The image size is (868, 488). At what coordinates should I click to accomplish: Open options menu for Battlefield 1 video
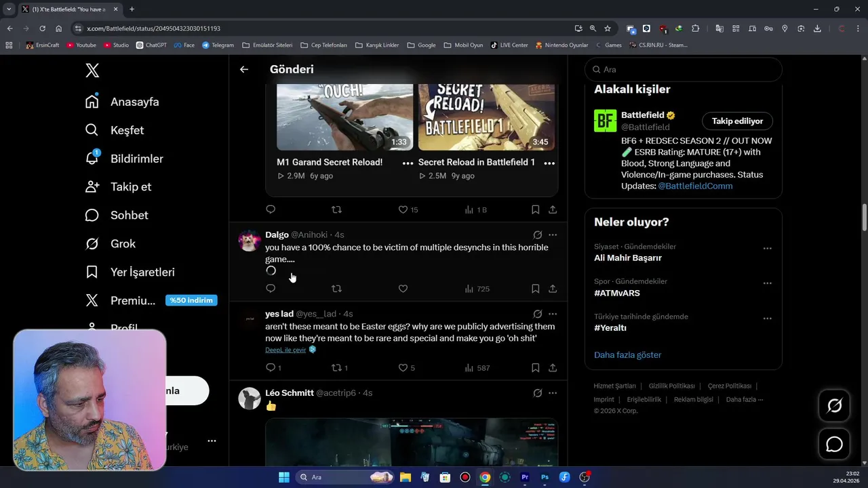point(549,163)
